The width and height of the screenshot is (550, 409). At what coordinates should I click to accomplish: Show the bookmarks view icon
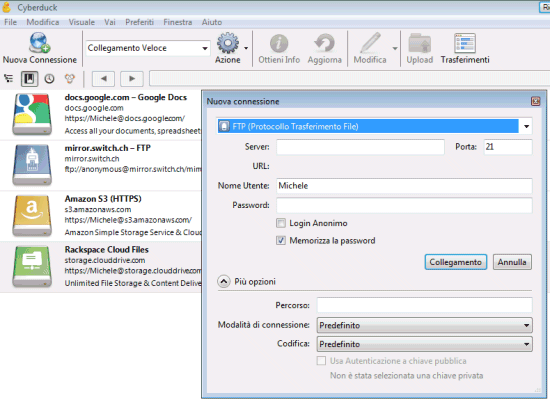point(29,79)
